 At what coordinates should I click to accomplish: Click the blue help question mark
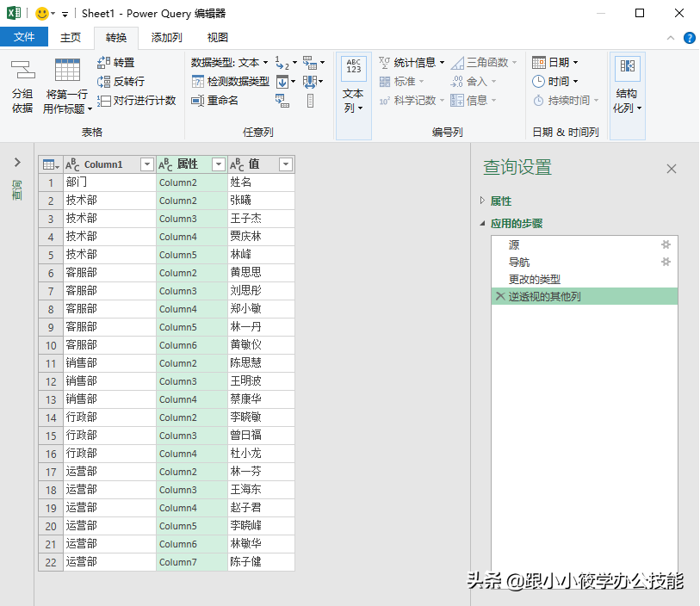(x=690, y=38)
